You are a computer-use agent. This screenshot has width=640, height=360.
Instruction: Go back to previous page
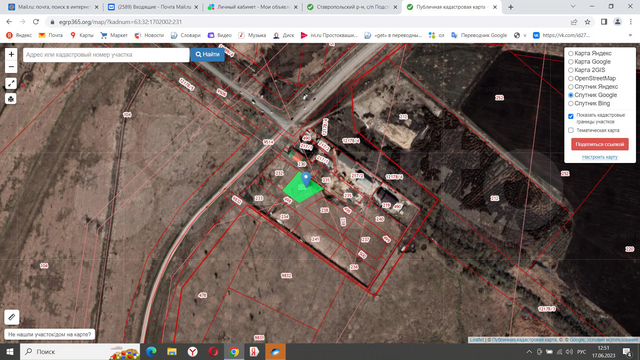pyautogui.click(x=9, y=22)
